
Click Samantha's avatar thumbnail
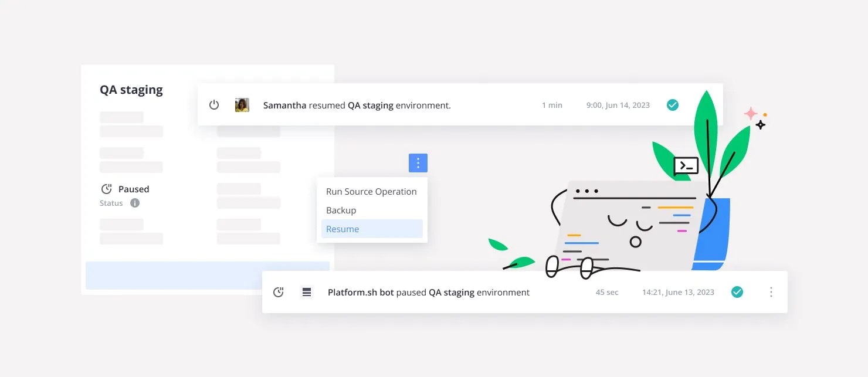[241, 104]
